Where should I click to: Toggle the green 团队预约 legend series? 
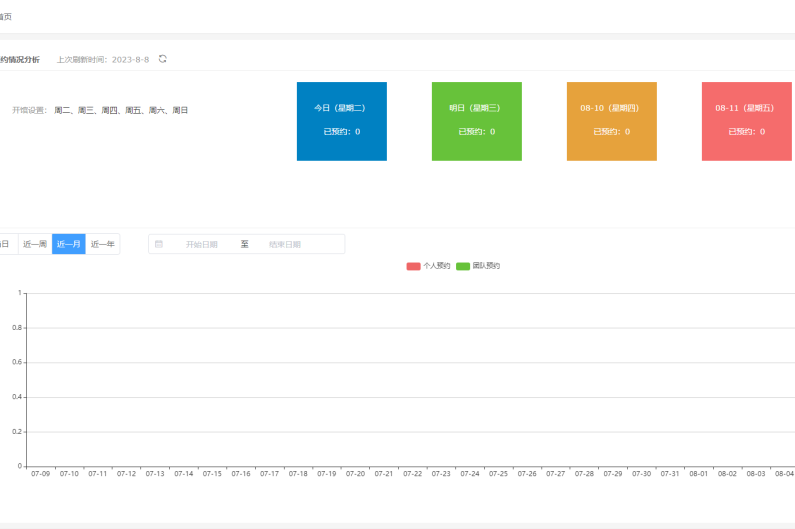pyautogui.click(x=478, y=266)
